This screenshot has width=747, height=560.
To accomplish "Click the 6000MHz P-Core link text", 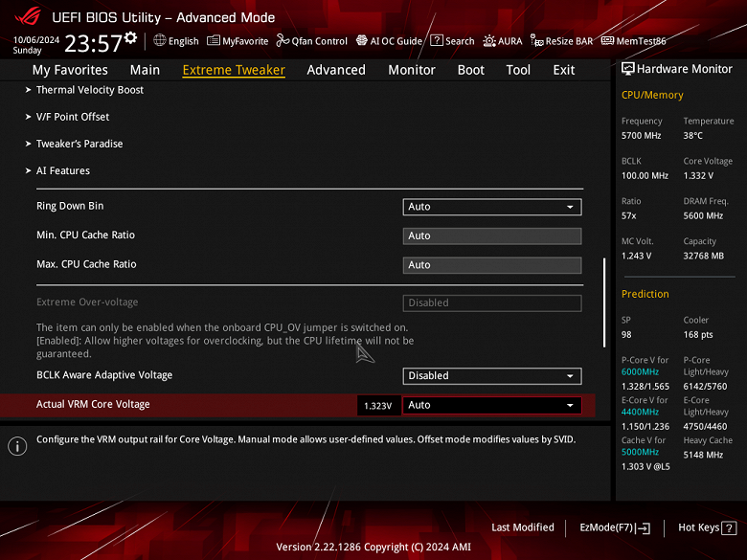I will [x=640, y=372].
